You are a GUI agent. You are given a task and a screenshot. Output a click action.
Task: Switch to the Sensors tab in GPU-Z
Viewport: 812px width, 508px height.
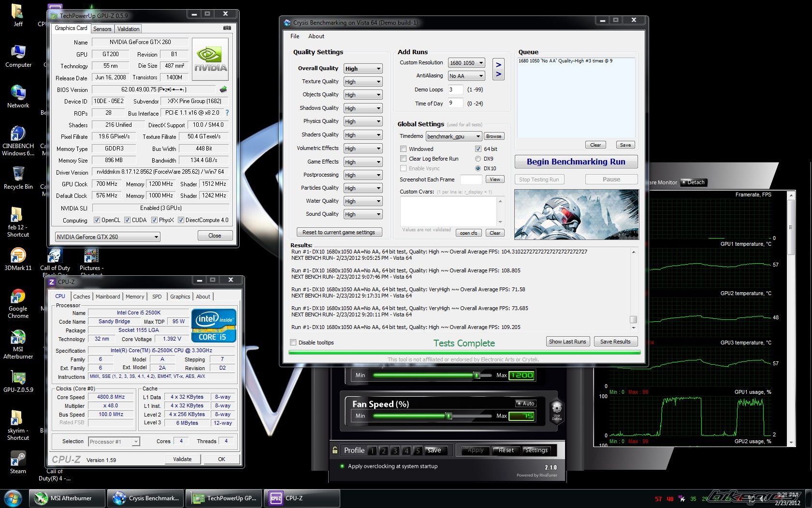coord(102,29)
